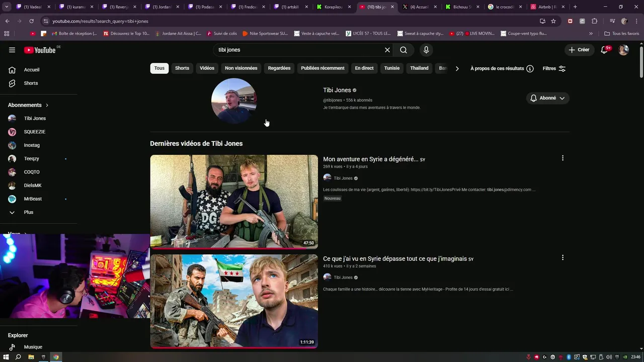Open the Abonné subscription dropdown
Viewport: 644px width, 362px height.
[x=548, y=98]
